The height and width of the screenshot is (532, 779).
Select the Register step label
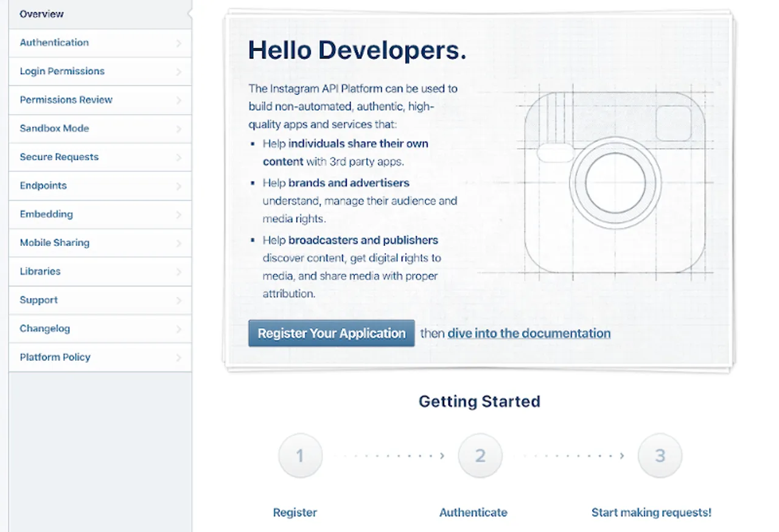coord(295,512)
